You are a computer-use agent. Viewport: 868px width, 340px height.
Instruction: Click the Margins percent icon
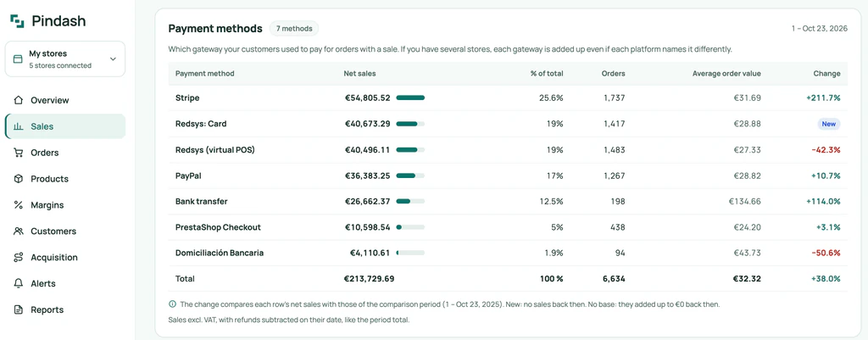coord(19,205)
